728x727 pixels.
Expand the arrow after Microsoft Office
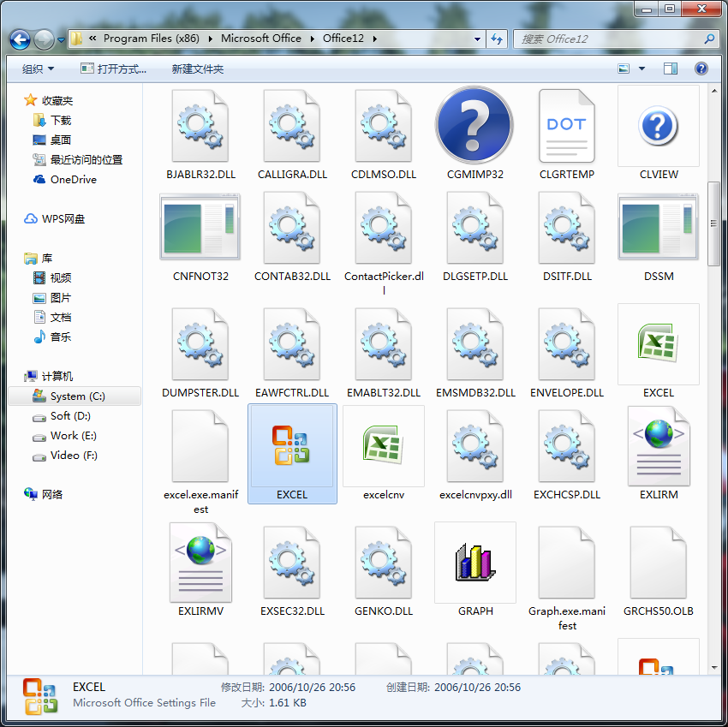(x=312, y=39)
